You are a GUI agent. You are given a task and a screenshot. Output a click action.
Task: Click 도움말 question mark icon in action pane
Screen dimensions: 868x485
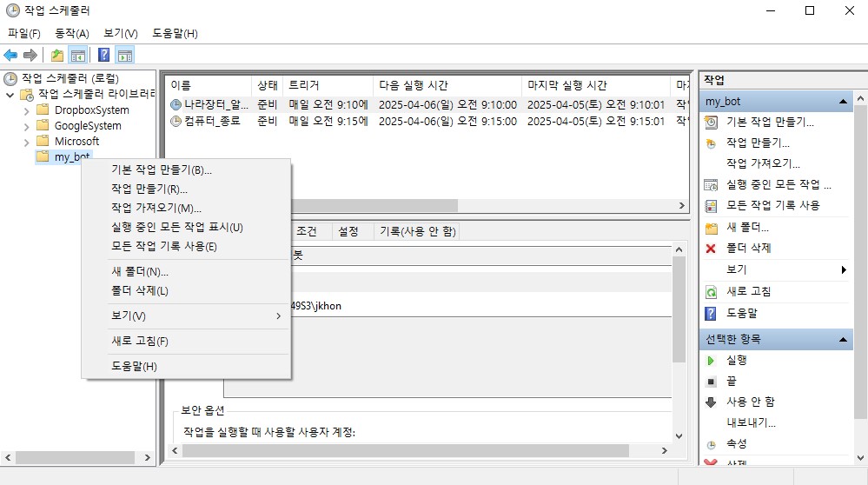point(711,314)
